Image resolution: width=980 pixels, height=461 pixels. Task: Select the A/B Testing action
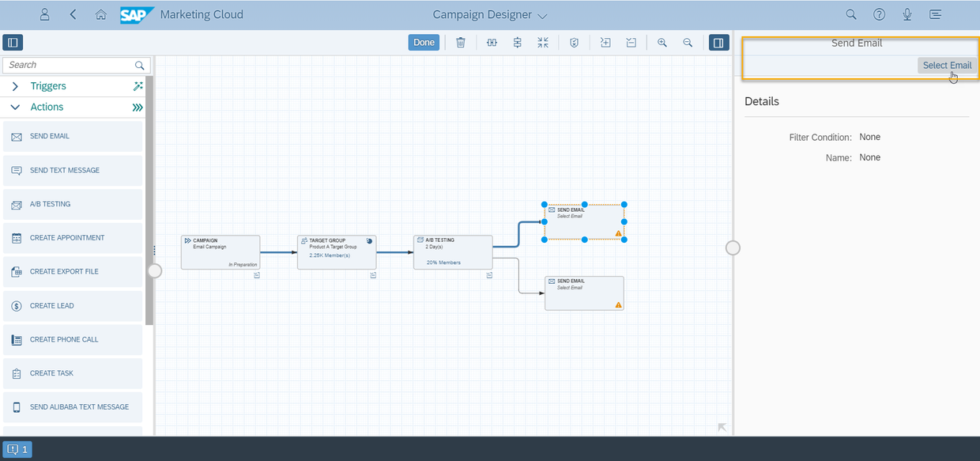pos(73,204)
